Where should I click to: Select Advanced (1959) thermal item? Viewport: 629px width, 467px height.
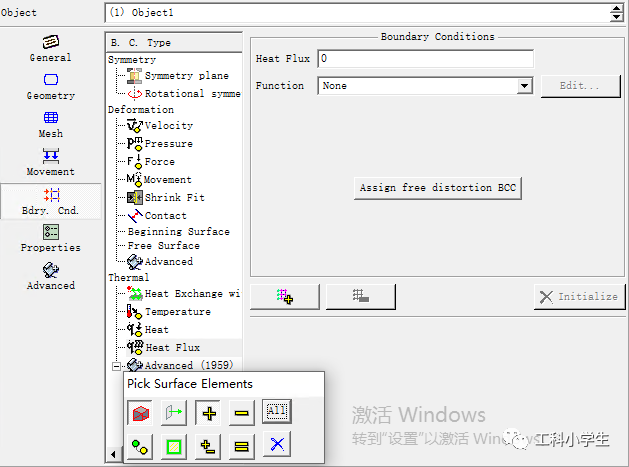tap(180, 365)
